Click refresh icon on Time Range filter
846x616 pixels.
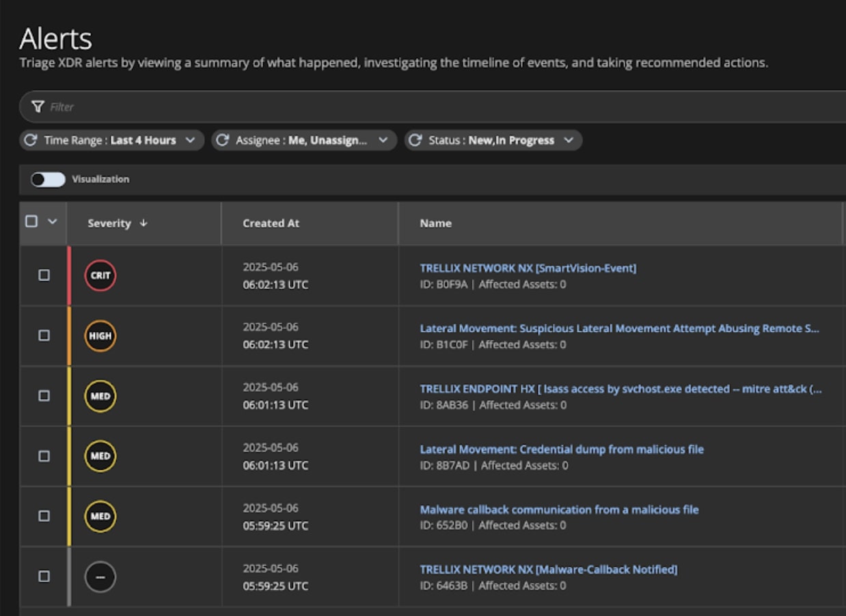point(30,140)
